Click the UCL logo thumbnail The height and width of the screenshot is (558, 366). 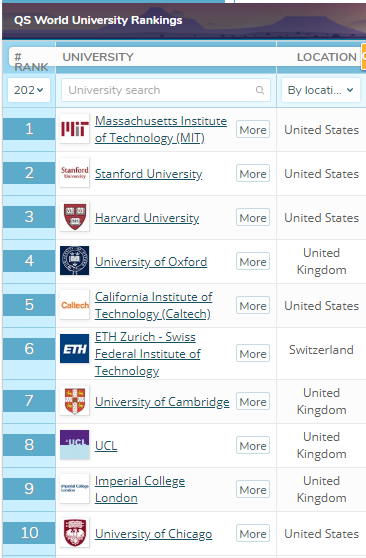coord(74,445)
